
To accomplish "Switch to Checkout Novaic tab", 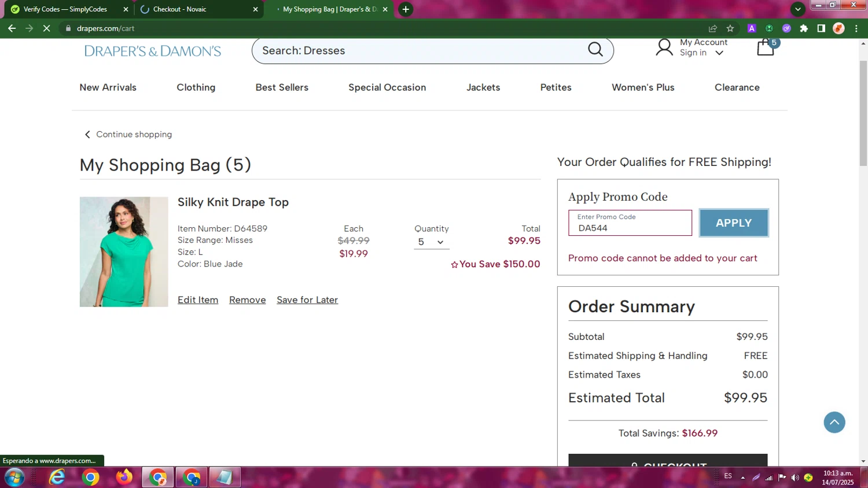I will click(x=198, y=9).
